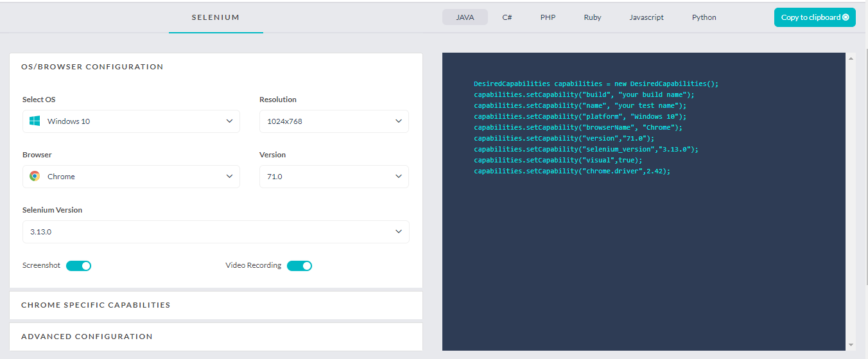Select the SELENIUM tab
The height and width of the screenshot is (359, 868).
[216, 17]
